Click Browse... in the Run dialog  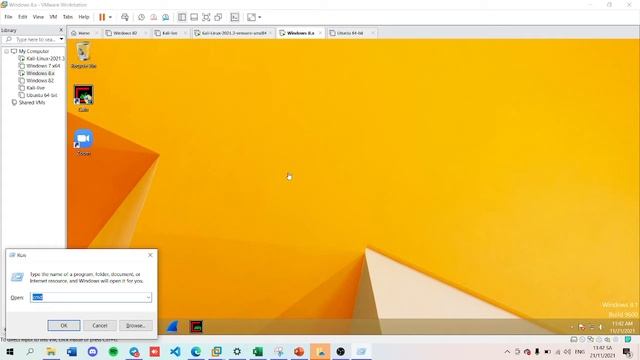(136, 326)
